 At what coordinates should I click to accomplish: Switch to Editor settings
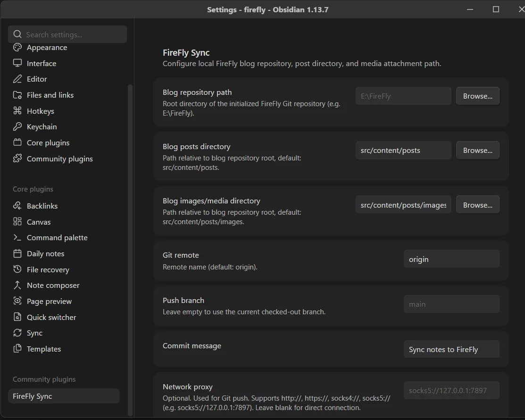(x=64, y=79)
